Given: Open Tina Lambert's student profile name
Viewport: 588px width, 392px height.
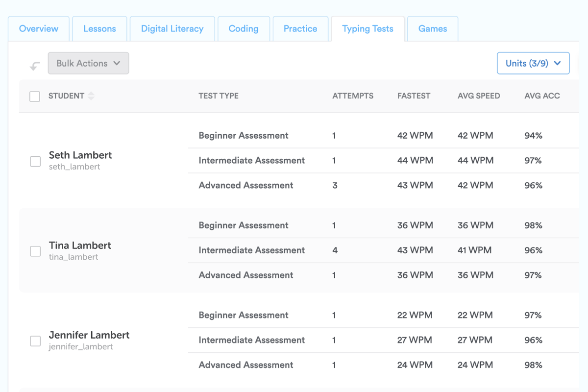Looking at the screenshot, I should 80,245.
